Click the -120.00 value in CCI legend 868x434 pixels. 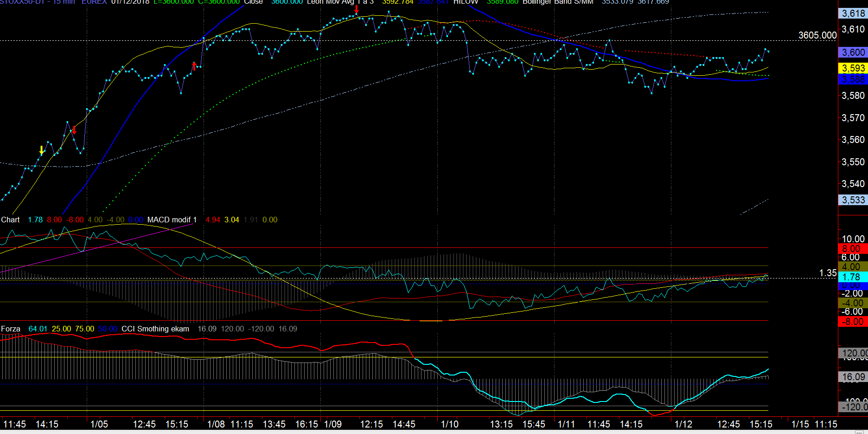coord(261,329)
